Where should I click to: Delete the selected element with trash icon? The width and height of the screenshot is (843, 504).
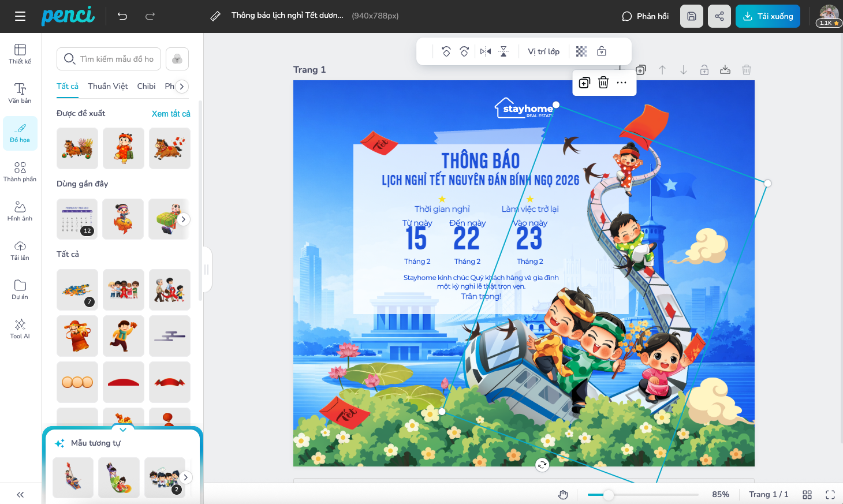603,83
